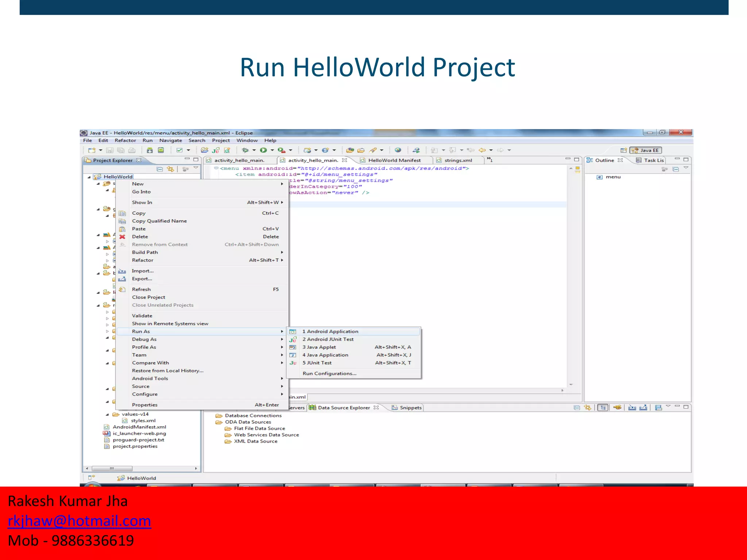Click the red Delete icon in context menu
The image size is (747, 560).
click(122, 237)
